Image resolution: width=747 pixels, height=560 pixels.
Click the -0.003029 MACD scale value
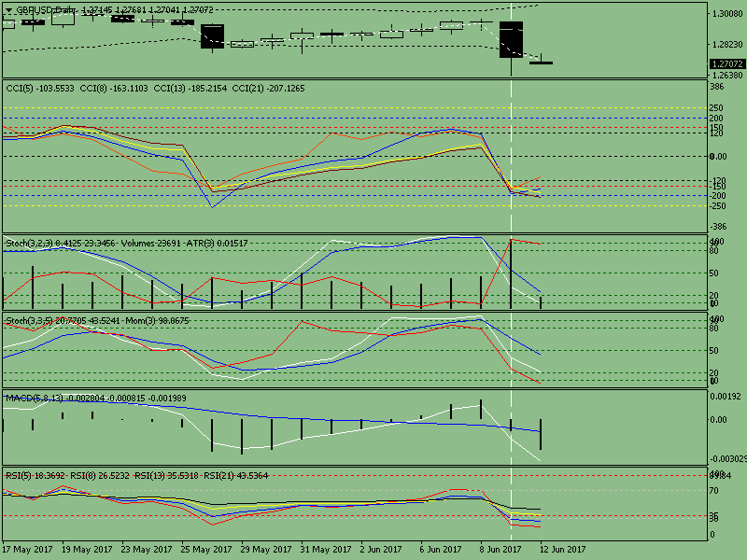(728, 459)
